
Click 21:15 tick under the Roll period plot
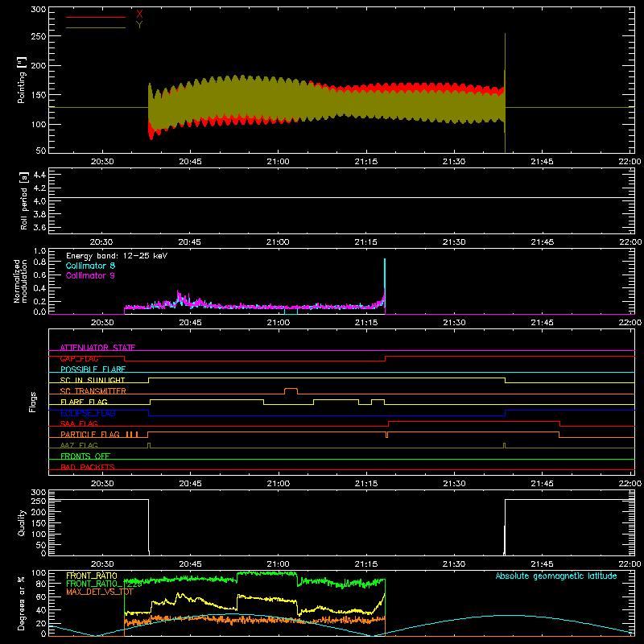366,242
